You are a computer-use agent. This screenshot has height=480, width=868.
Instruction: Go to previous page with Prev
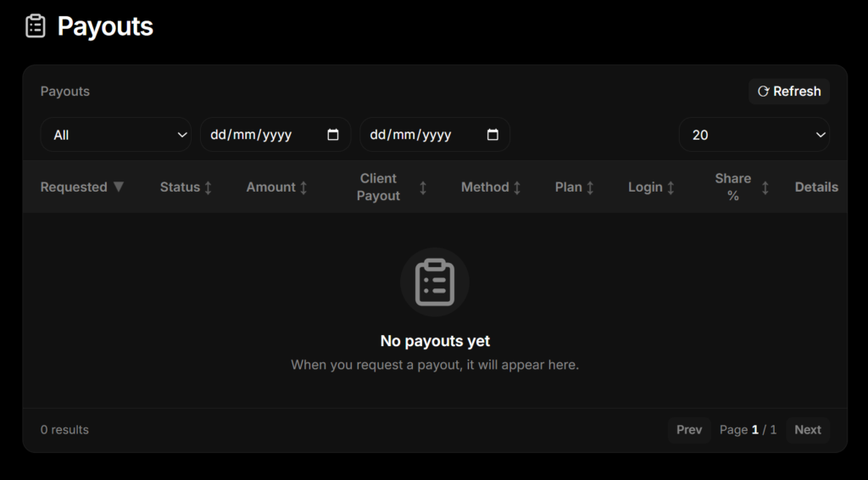pyautogui.click(x=688, y=430)
